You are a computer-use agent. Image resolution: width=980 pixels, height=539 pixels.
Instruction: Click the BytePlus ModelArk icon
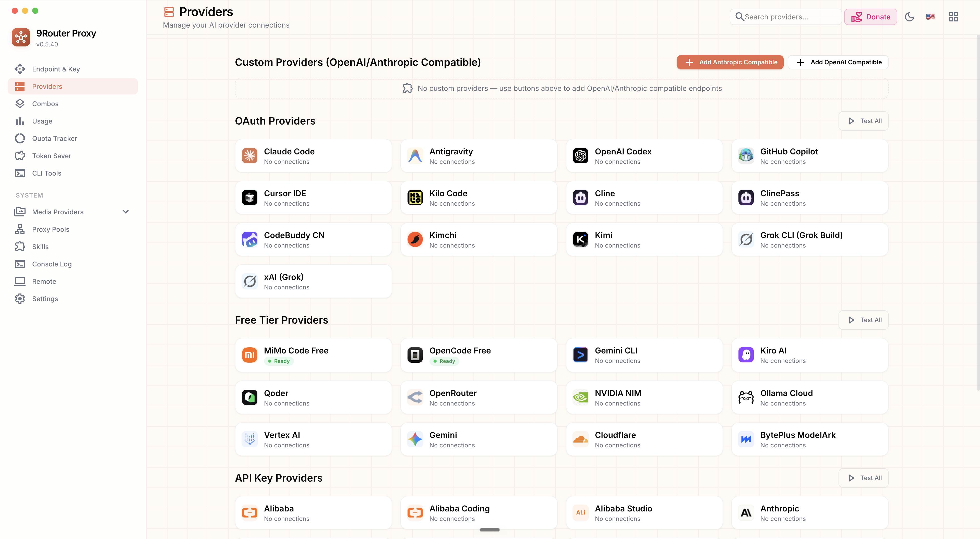pos(746,439)
